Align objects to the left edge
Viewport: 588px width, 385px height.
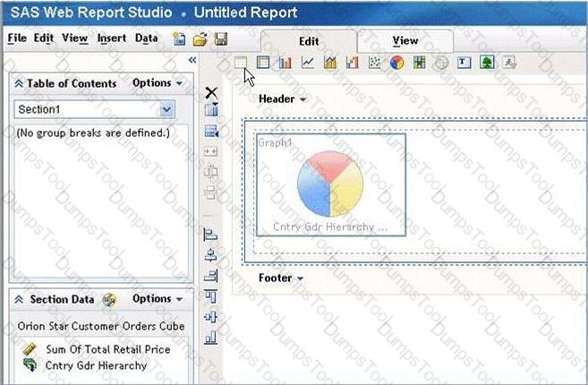(210, 235)
